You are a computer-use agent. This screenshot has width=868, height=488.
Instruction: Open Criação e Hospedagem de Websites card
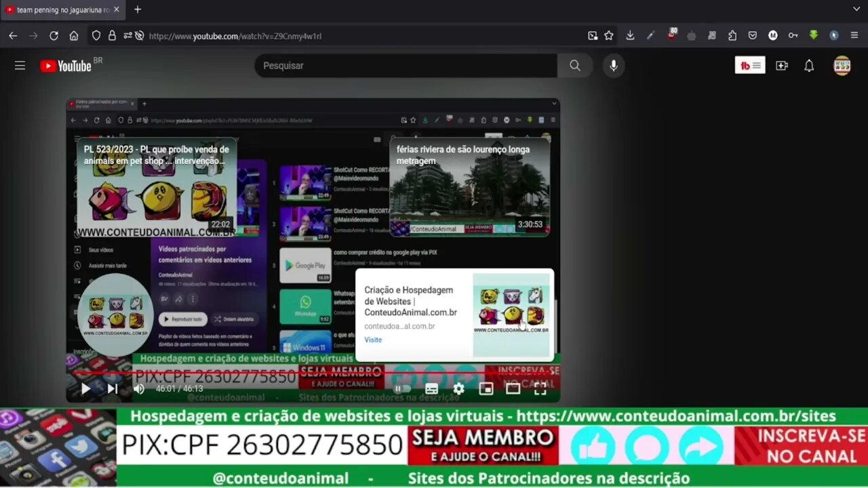coord(454,315)
